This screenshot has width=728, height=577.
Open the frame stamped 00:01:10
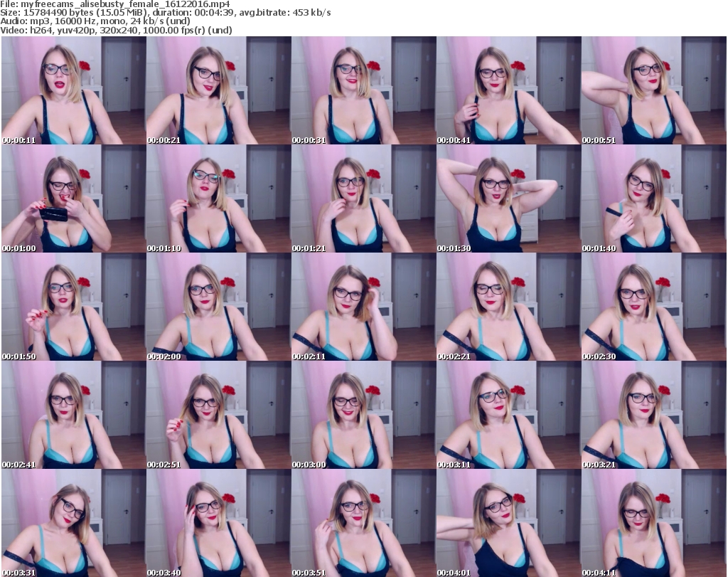pos(219,198)
